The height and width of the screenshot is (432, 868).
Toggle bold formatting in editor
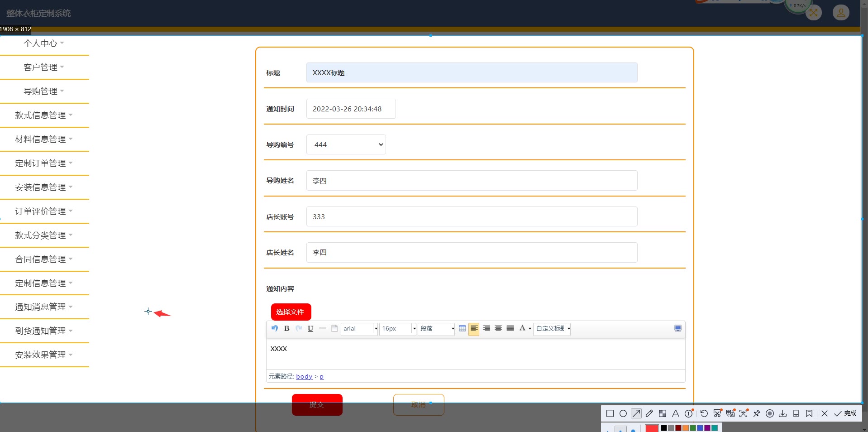(x=286, y=329)
